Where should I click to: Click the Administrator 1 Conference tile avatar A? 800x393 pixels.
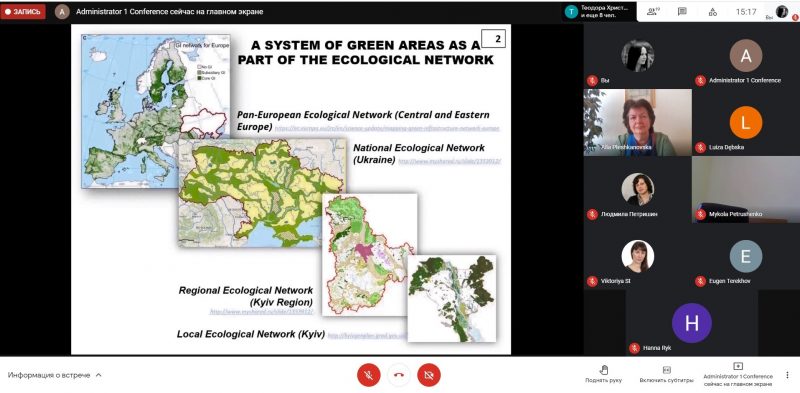click(x=746, y=56)
